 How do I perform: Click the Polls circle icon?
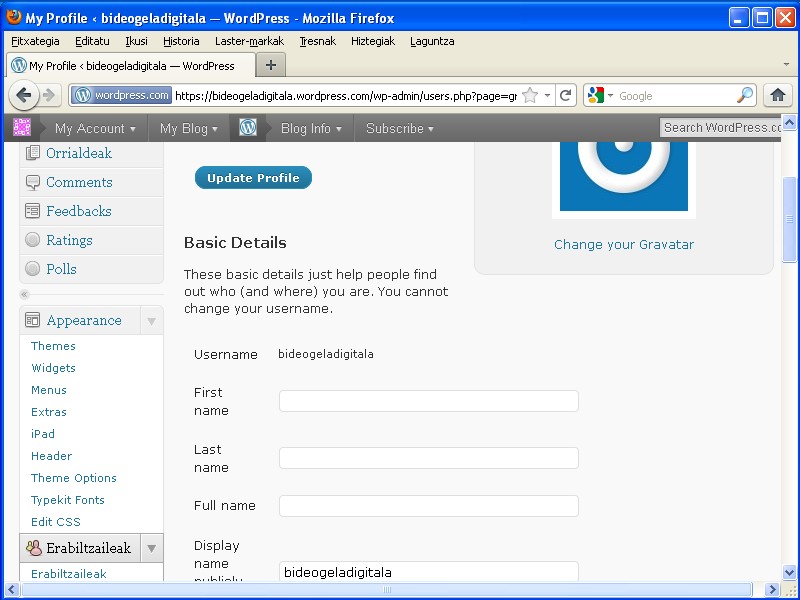pos(33,269)
